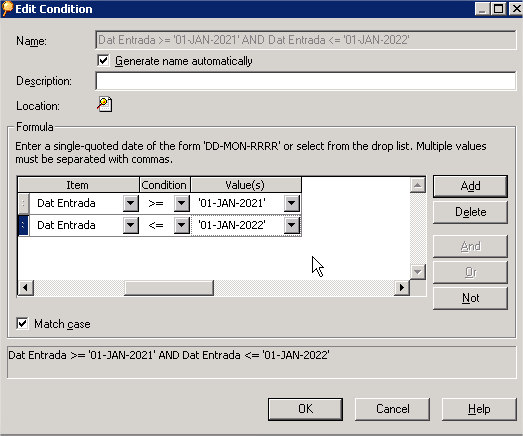Click the down scroll arrow of formula grid

(418, 272)
